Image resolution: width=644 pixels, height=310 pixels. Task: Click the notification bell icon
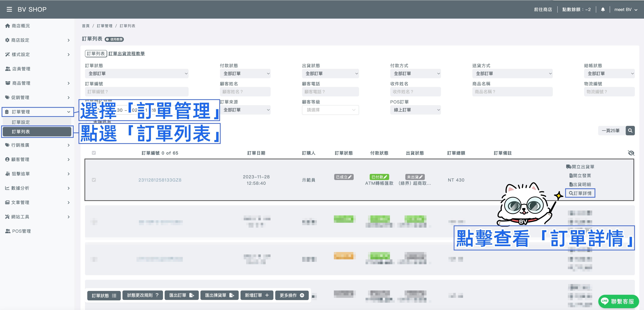point(603,9)
